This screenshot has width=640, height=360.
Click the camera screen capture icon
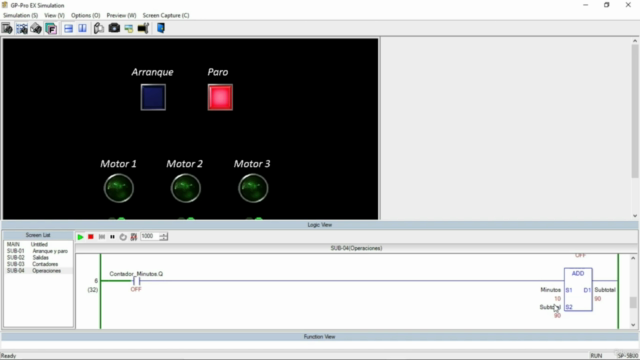114,29
